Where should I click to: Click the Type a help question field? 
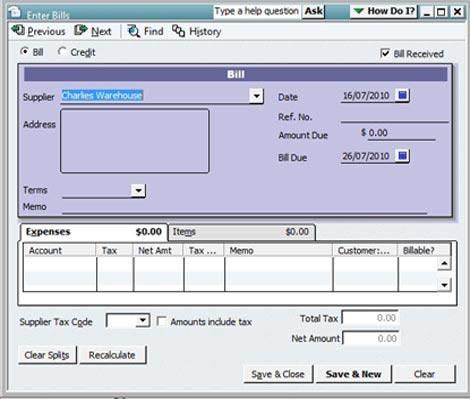pyautogui.click(x=257, y=11)
